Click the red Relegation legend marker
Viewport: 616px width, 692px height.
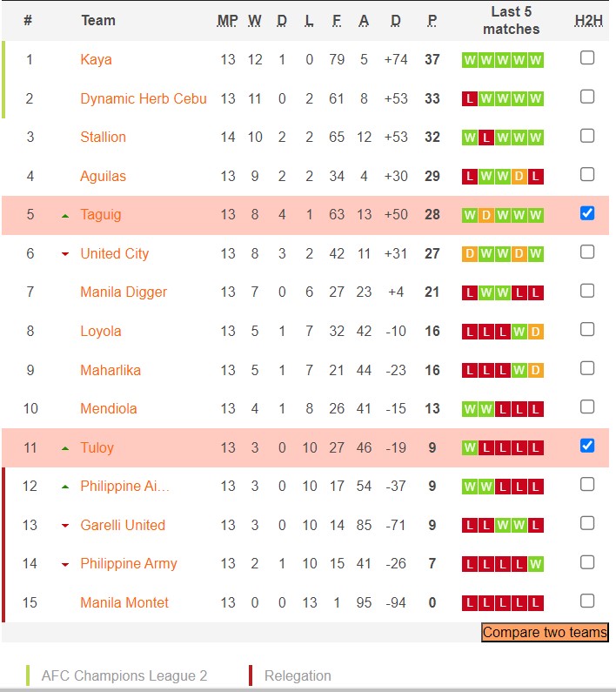(x=251, y=675)
